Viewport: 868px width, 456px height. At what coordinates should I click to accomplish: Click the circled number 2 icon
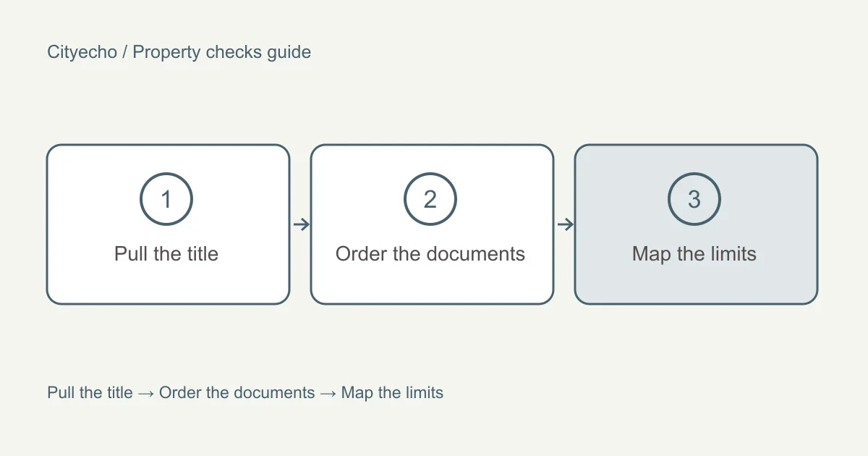430,199
